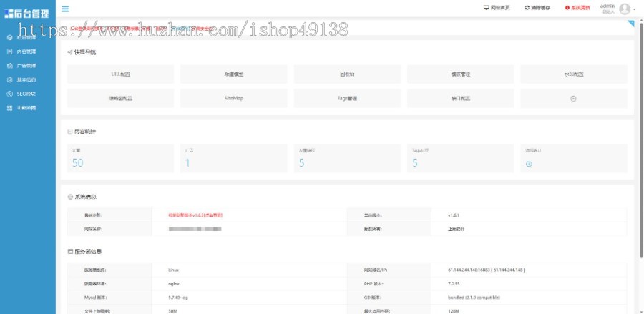
Task: Click the Mysql version 5.7.40-log
Action: [x=178, y=298]
